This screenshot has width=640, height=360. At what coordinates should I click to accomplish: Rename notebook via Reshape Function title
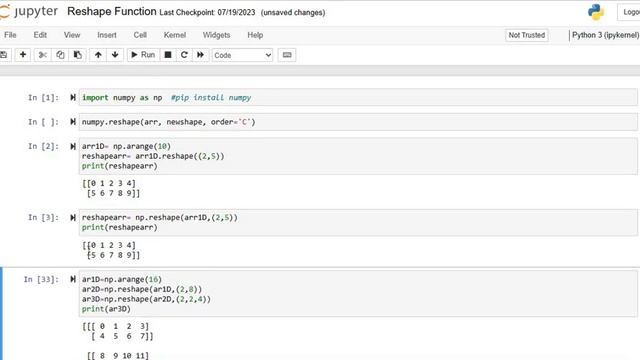[112, 11]
